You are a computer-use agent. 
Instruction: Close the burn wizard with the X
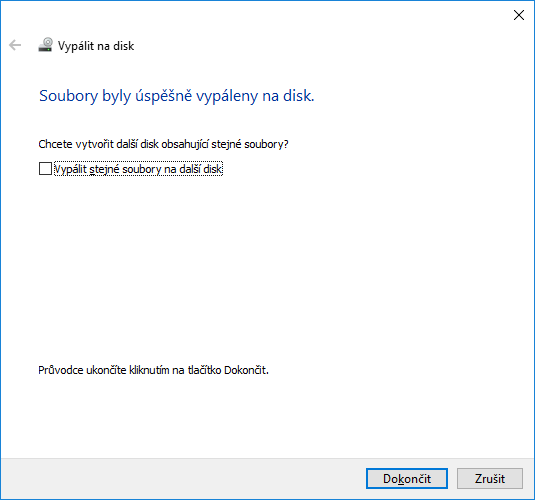pos(519,15)
